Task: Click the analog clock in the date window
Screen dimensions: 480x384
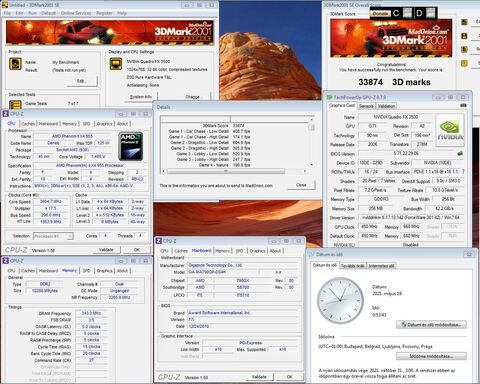Action: coord(340,300)
